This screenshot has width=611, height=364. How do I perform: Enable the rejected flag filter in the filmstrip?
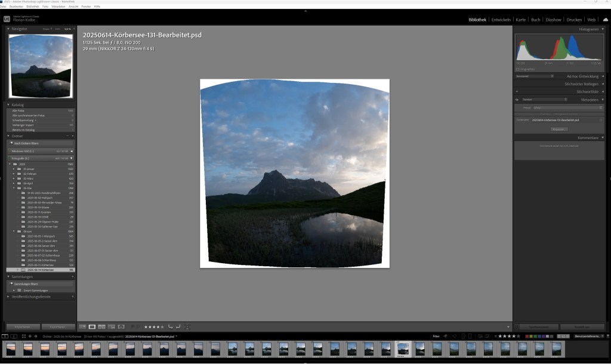(455, 336)
